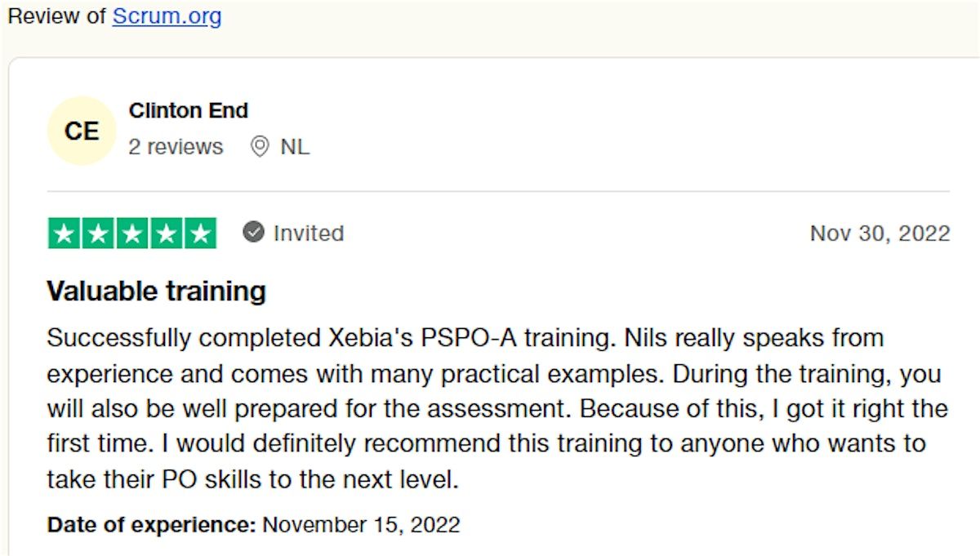Open the Scrum.org link

click(167, 16)
